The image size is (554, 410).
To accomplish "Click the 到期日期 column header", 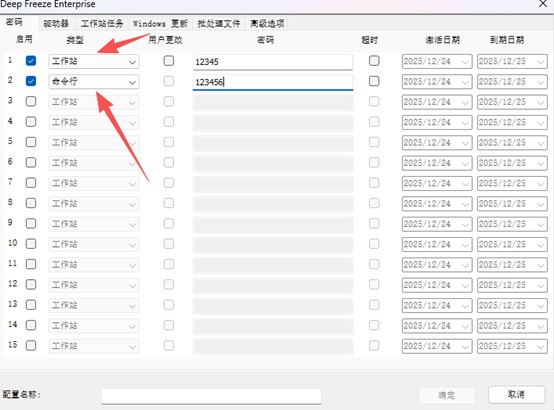I will pyautogui.click(x=507, y=40).
